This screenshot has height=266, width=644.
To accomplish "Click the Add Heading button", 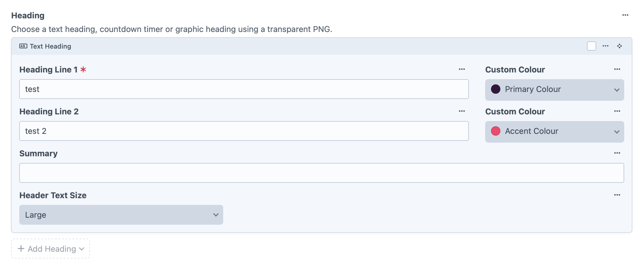I will point(51,249).
